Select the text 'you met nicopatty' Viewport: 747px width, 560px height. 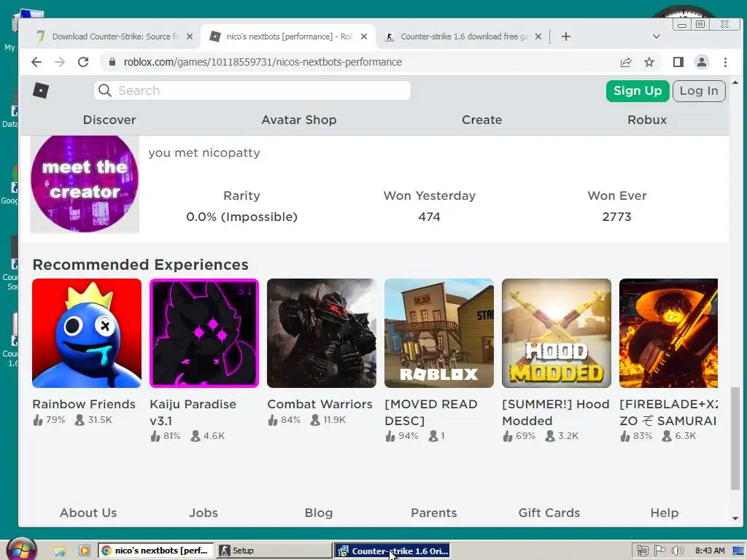click(x=204, y=153)
